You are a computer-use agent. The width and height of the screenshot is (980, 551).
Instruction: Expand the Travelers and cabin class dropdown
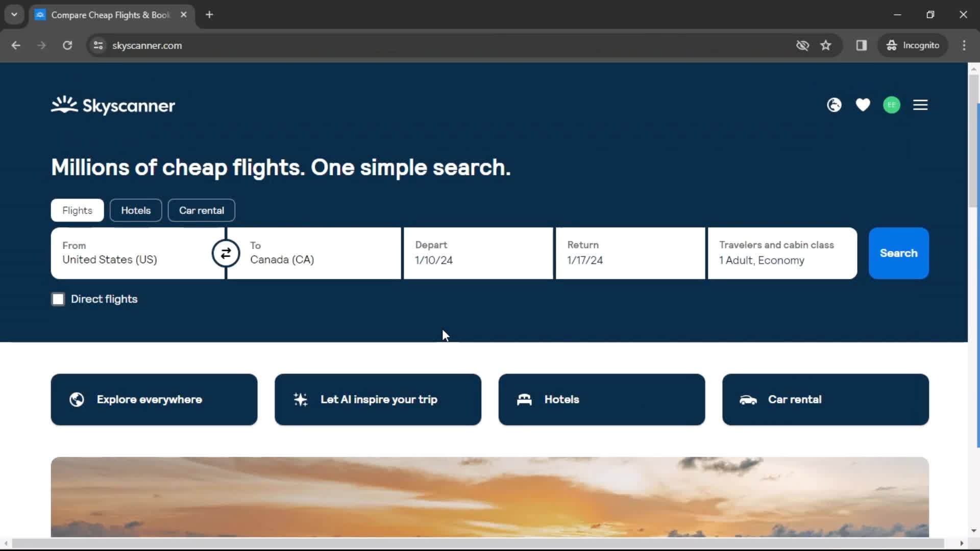point(783,254)
